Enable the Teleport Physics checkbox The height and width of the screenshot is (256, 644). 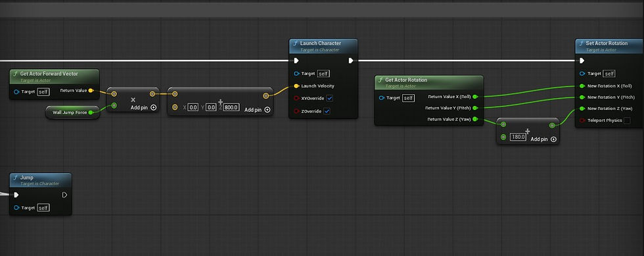click(x=627, y=120)
